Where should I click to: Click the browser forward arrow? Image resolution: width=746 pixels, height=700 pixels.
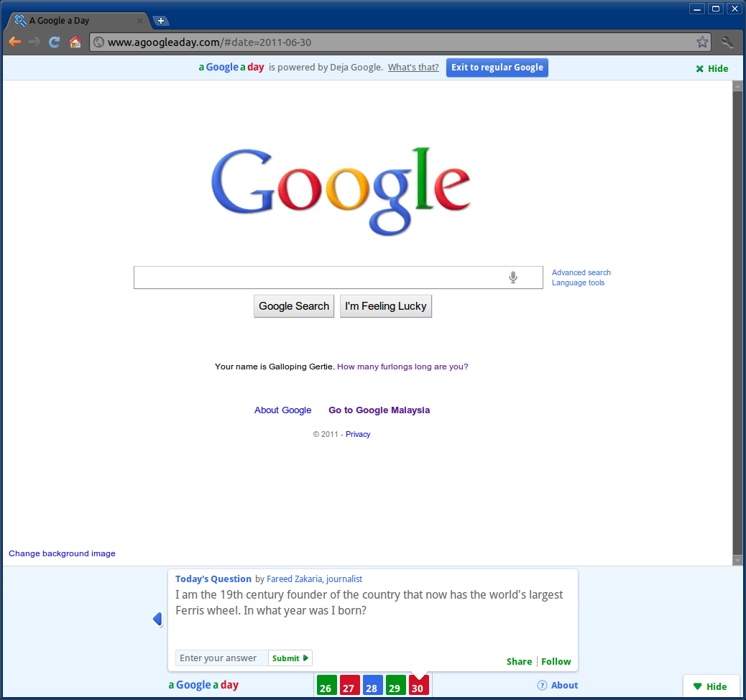(34, 42)
